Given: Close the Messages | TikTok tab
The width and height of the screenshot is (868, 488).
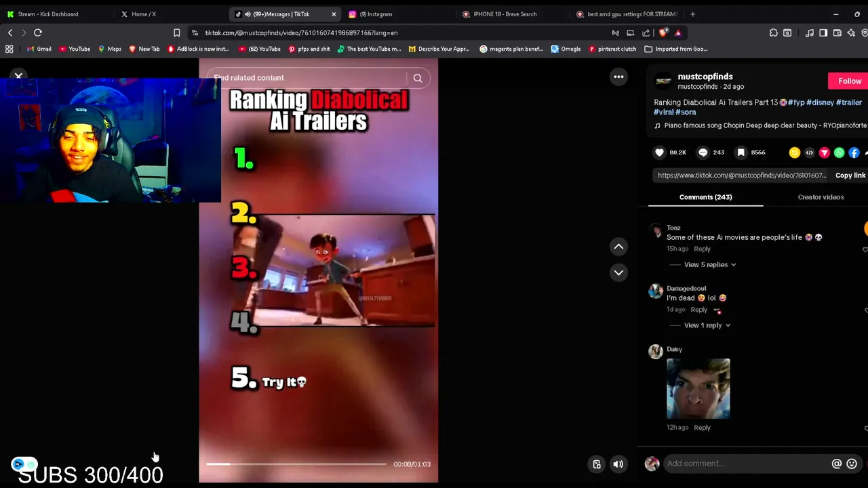Looking at the screenshot, I should pyautogui.click(x=334, y=14).
